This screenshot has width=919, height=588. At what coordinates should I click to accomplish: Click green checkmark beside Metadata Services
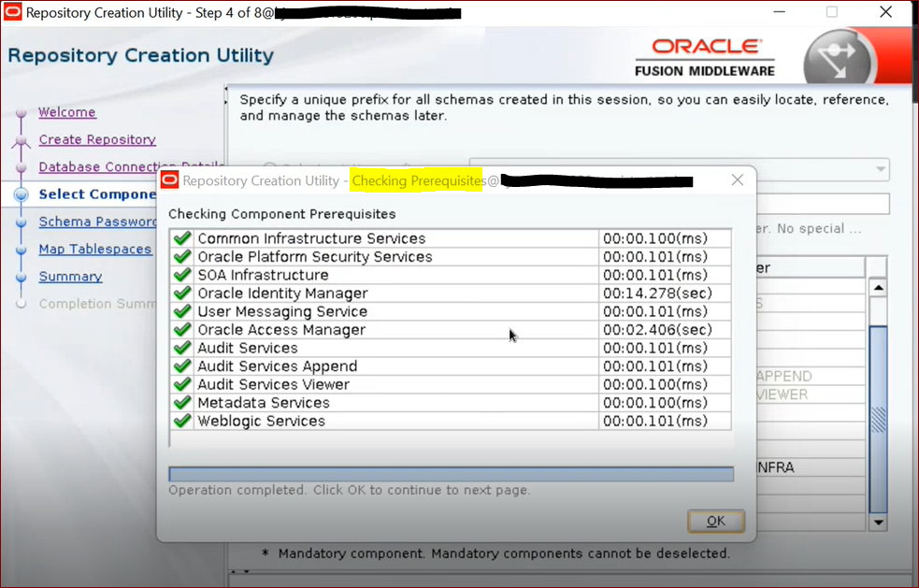click(182, 402)
